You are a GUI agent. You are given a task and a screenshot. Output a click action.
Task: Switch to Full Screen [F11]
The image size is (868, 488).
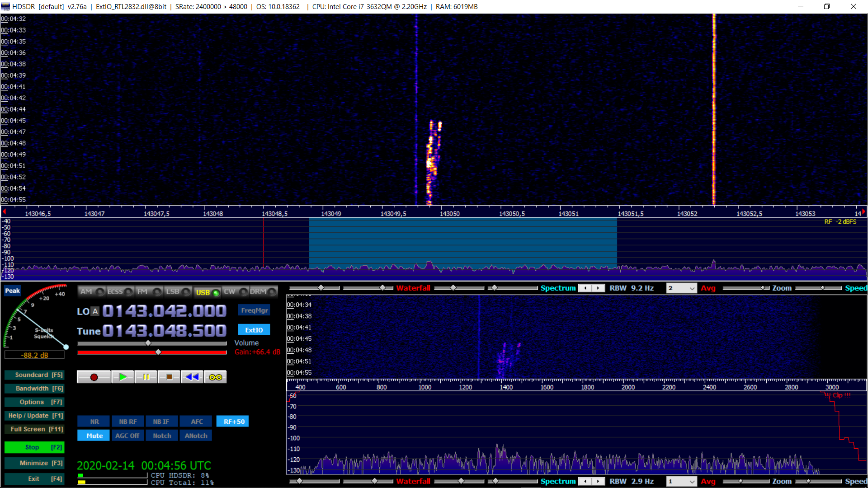[x=34, y=429]
